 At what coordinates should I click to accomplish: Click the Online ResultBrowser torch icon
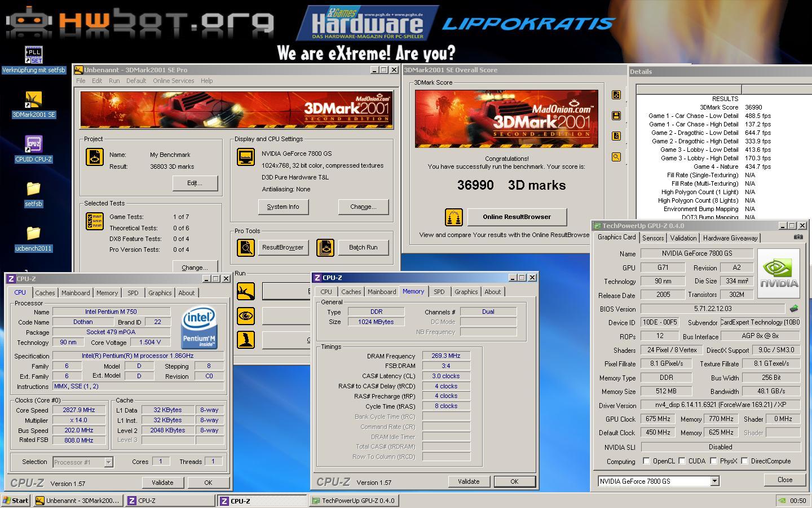454,217
